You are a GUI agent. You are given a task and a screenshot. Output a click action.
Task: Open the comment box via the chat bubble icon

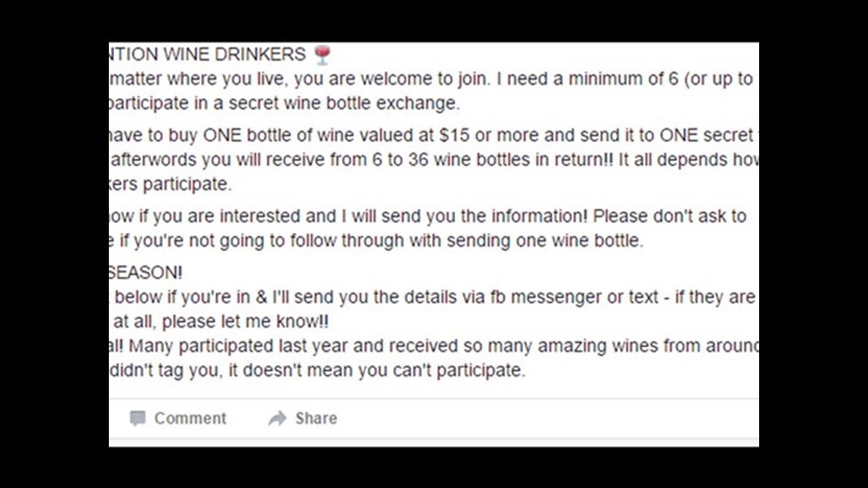139,418
